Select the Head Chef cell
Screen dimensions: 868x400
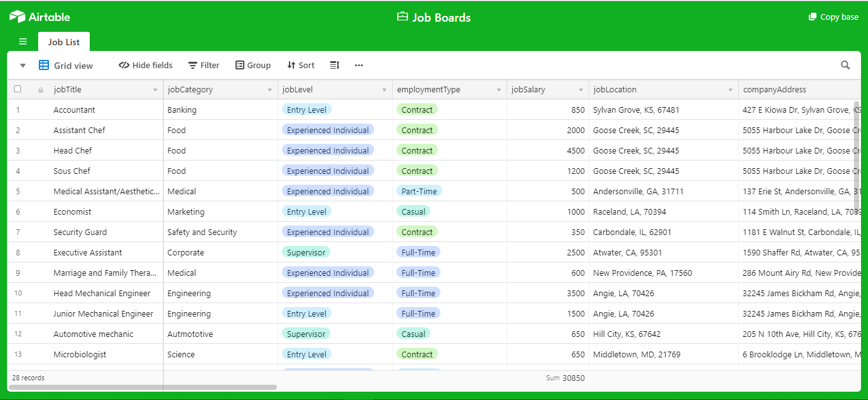pyautogui.click(x=106, y=150)
